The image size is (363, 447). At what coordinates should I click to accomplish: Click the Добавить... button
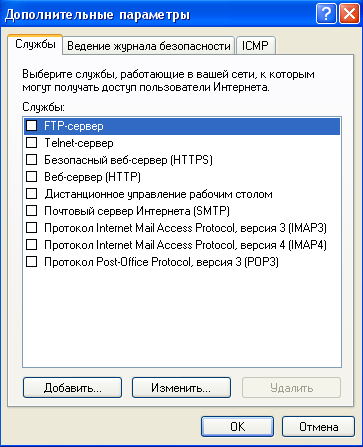pyautogui.click(x=72, y=387)
